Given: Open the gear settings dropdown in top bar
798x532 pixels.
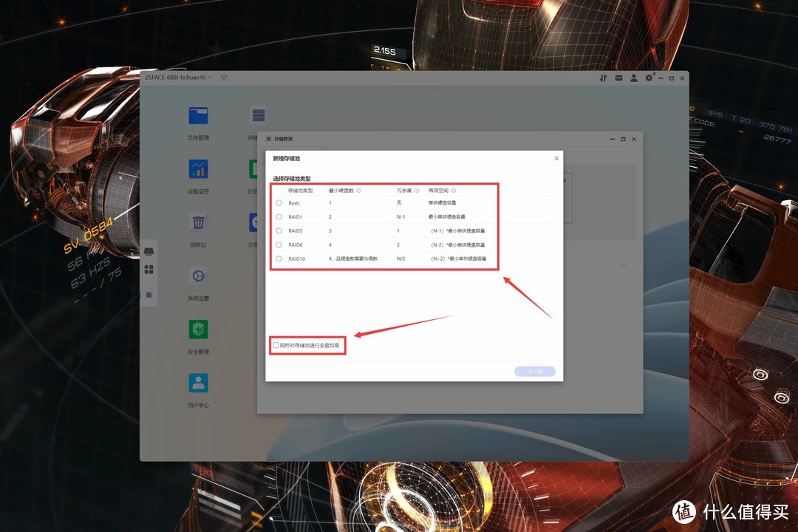Looking at the screenshot, I should click(x=650, y=78).
